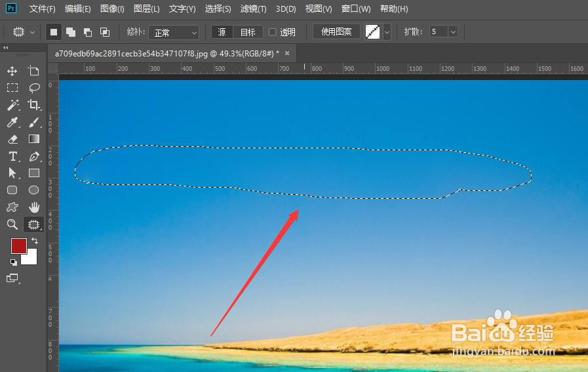Click the ruler origin corner box
The height and width of the screenshot is (372, 588).
(x=53, y=68)
